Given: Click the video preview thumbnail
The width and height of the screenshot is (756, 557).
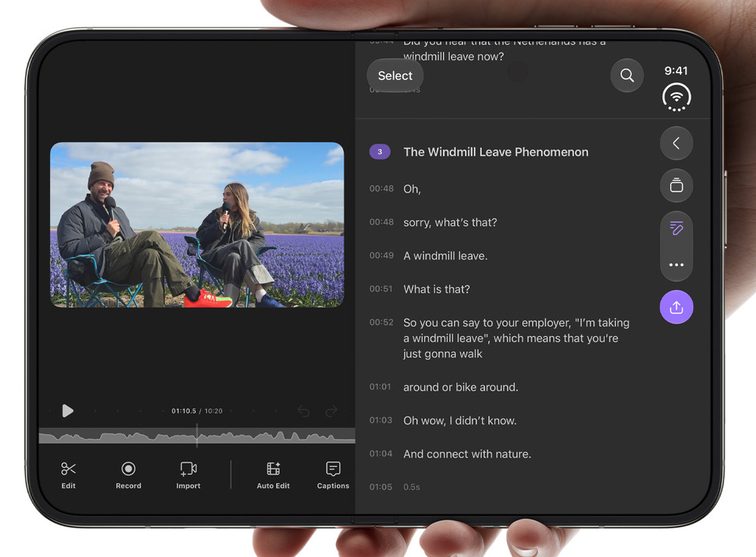Looking at the screenshot, I should click(x=197, y=224).
